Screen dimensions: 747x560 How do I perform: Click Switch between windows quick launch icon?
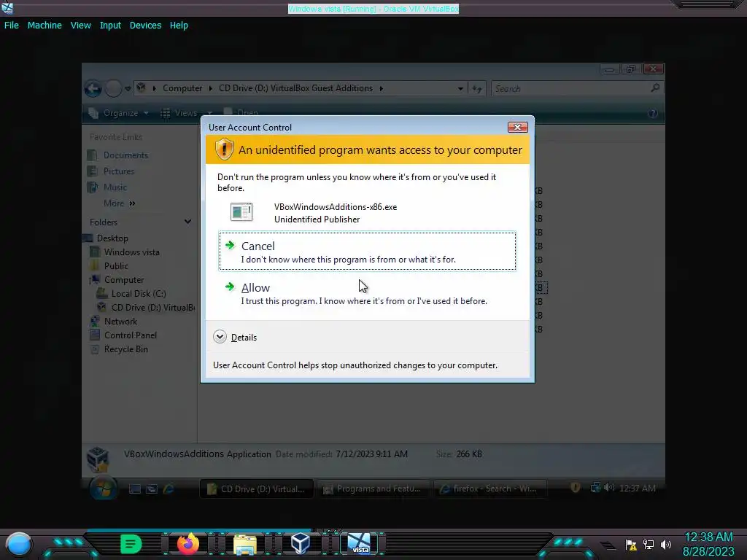pos(152,489)
